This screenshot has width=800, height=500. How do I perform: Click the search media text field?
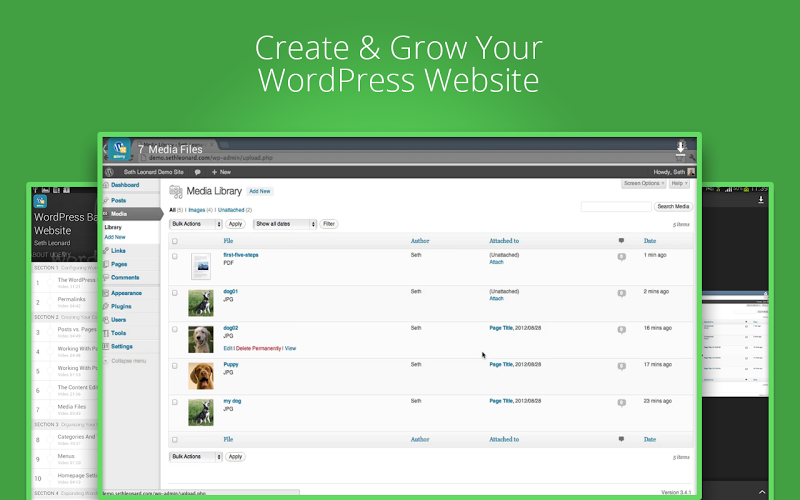point(616,207)
